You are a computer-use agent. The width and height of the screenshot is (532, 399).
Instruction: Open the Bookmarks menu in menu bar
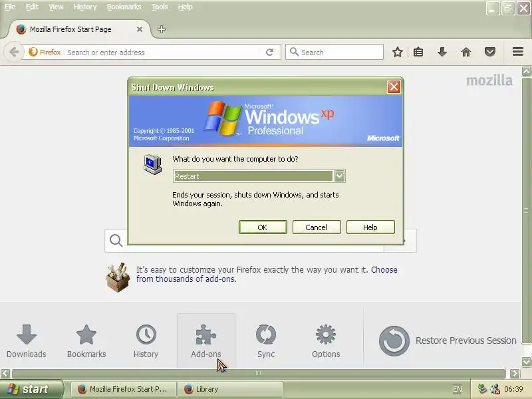coord(124,7)
